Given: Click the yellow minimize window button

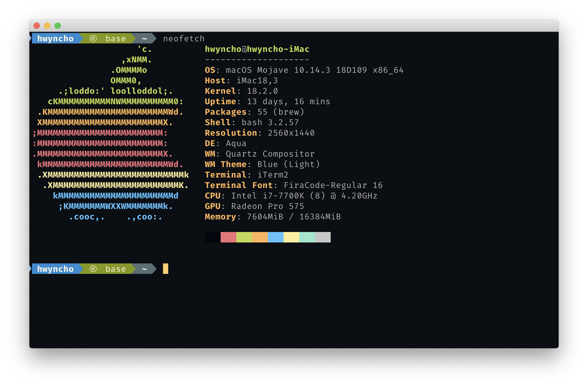Looking at the screenshot, I should (x=47, y=26).
